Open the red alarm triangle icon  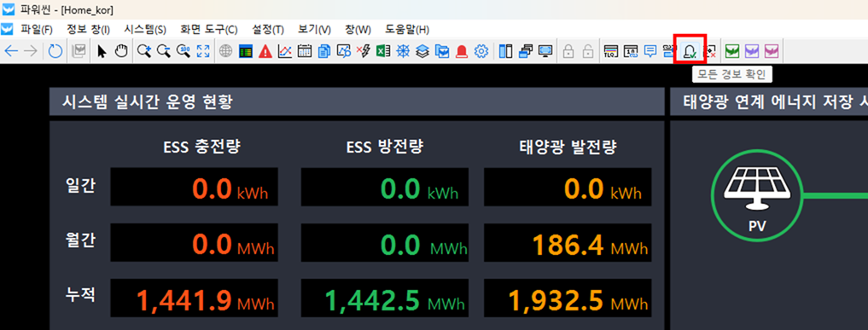pos(265,51)
